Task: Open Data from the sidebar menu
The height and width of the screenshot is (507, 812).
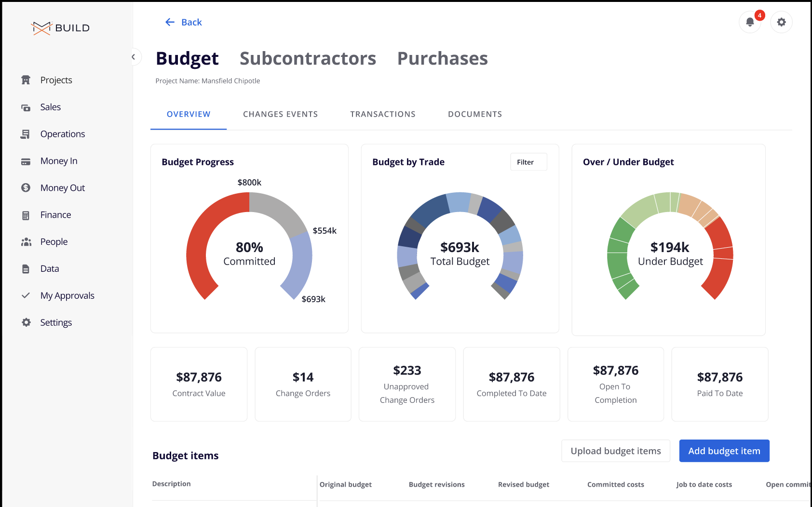Action: 50,269
